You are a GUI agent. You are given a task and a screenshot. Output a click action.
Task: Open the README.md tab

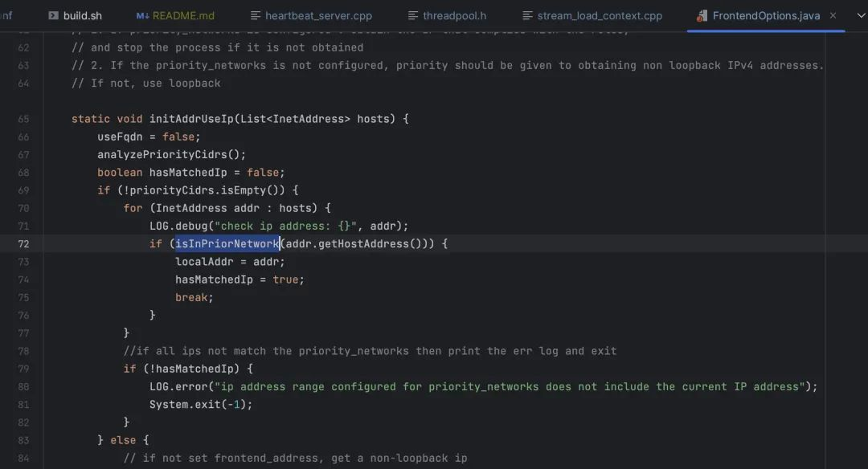[175, 15]
